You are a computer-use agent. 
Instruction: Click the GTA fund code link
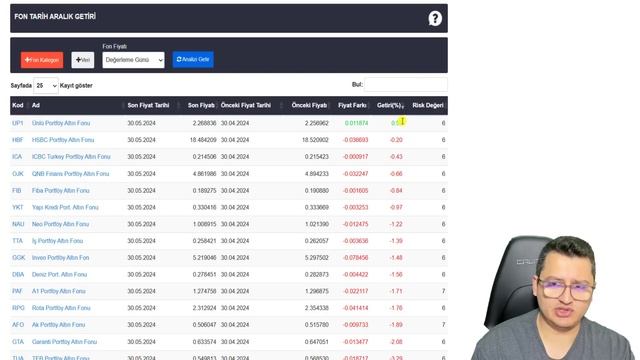click(x=18, y=342)
